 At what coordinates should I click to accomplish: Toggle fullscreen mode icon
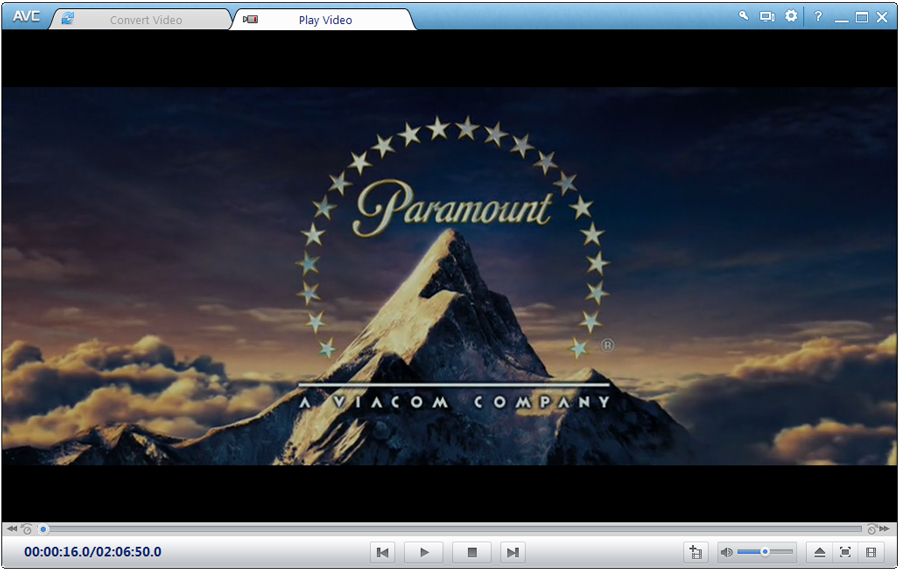[x=845, y=552]
